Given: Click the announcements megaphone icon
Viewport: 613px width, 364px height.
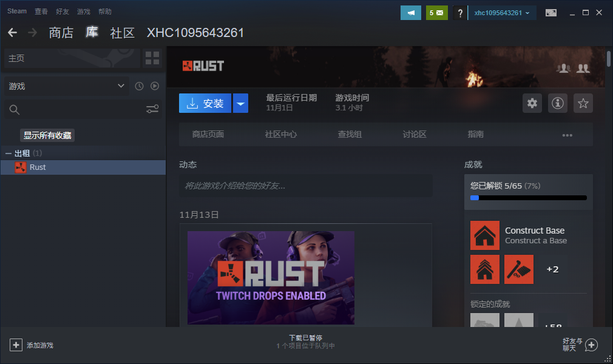Looking at the screenshot, I should pyautogui.click(x=410, y=13).
